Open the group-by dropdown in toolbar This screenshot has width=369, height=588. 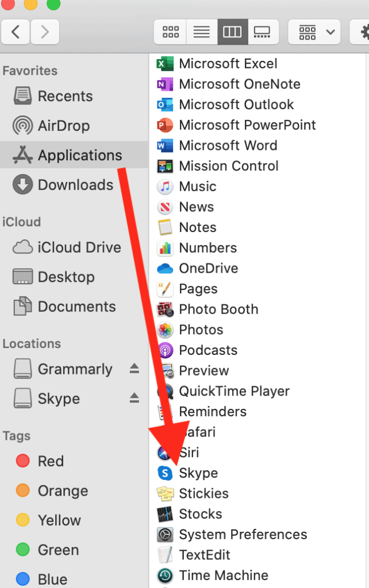[x=313, y=32]
